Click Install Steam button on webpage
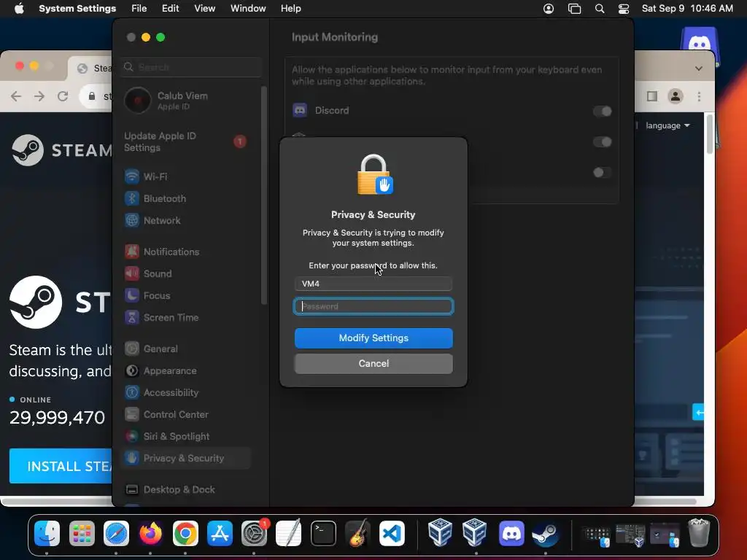 point(61,466)
